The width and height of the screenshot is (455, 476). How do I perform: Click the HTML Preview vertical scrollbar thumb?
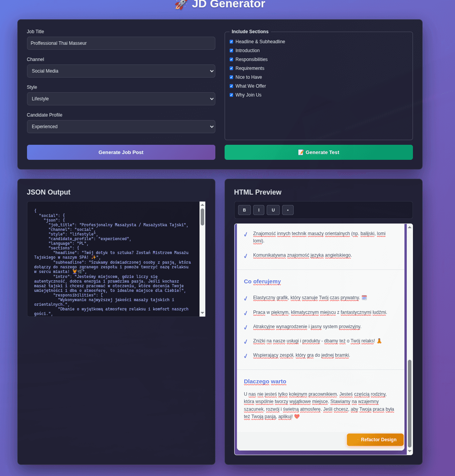click(409, 403)
